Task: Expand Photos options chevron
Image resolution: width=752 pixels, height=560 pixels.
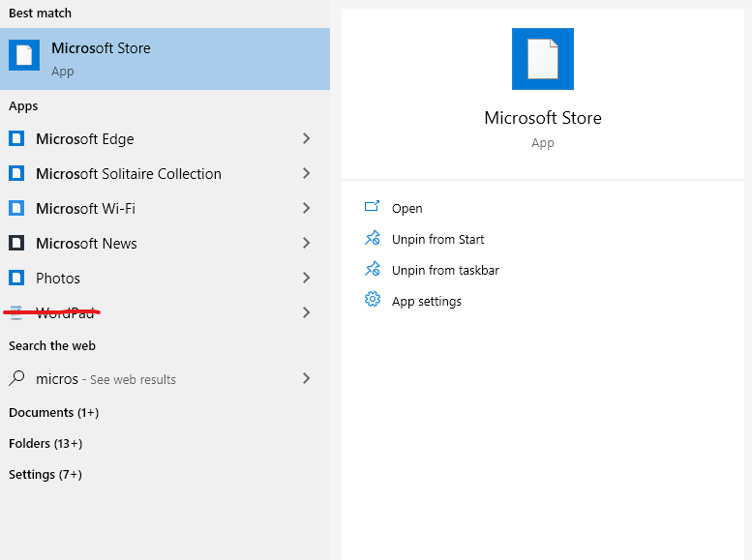Action: [307, 278]
